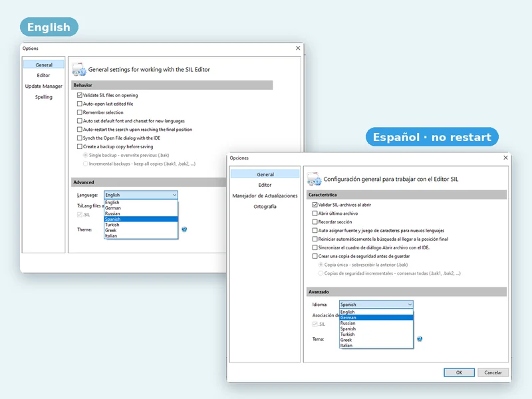Choose Spanish in the Idioma dropdown list
This screenshot has height=399, width=532.
click(x=376, y=329)
